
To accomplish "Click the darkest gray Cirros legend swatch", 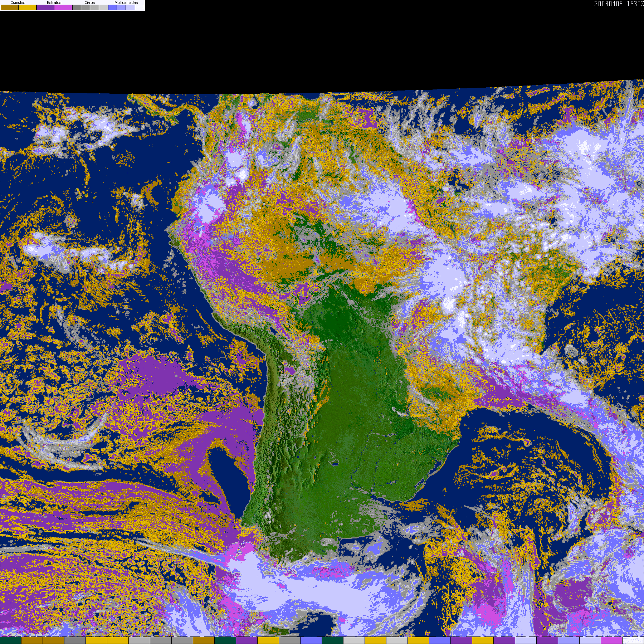I will (x=77, y=7).
